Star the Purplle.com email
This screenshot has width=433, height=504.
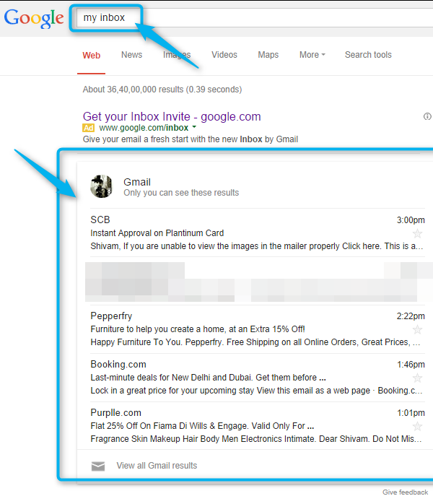(x=418, y=427)
